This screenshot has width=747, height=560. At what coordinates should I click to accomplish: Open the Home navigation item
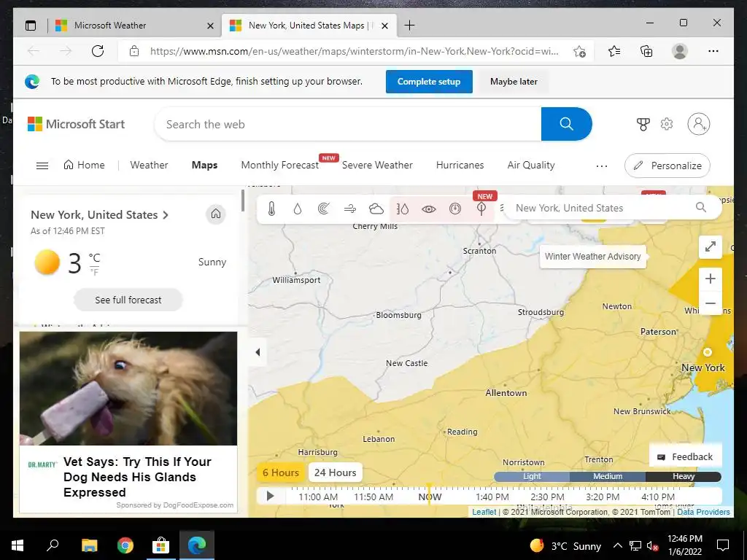[x=85, y=165]
